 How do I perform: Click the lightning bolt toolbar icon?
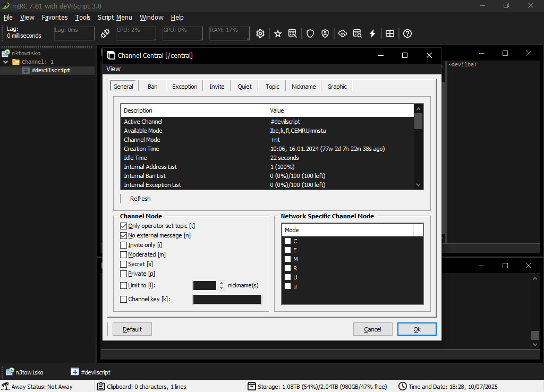(x=372, y=33)
